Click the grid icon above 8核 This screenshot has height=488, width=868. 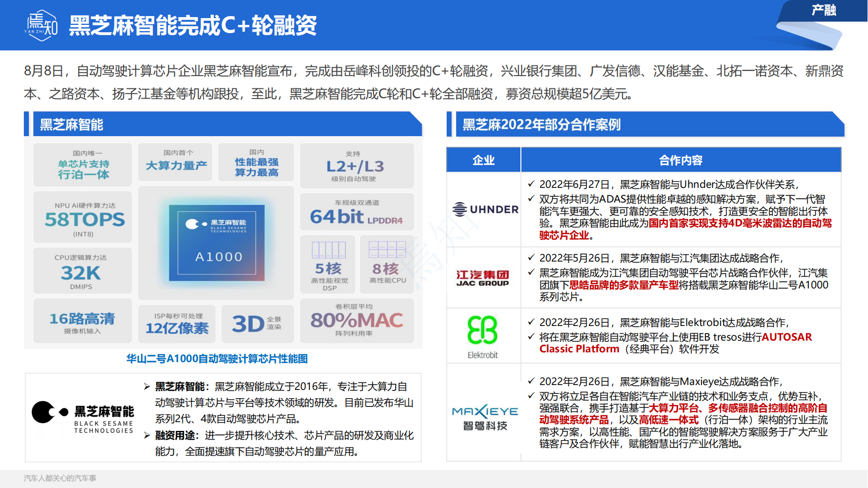pos(387,249)
